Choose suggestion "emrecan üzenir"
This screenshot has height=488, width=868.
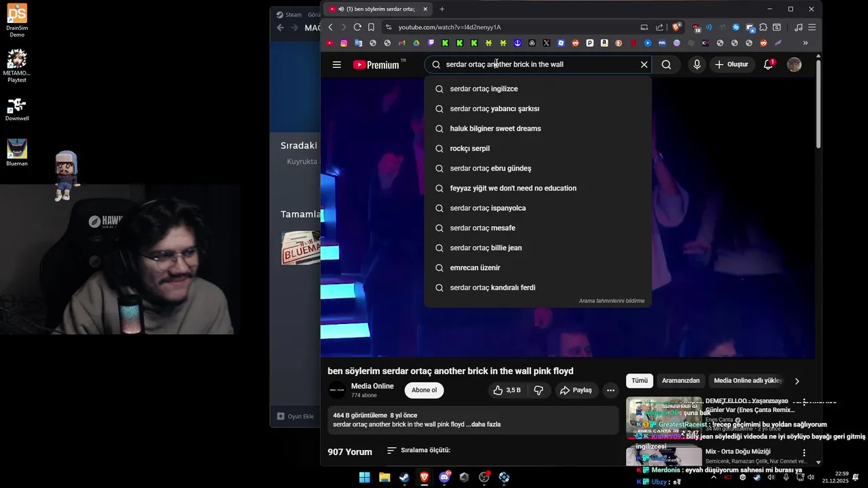538,268
